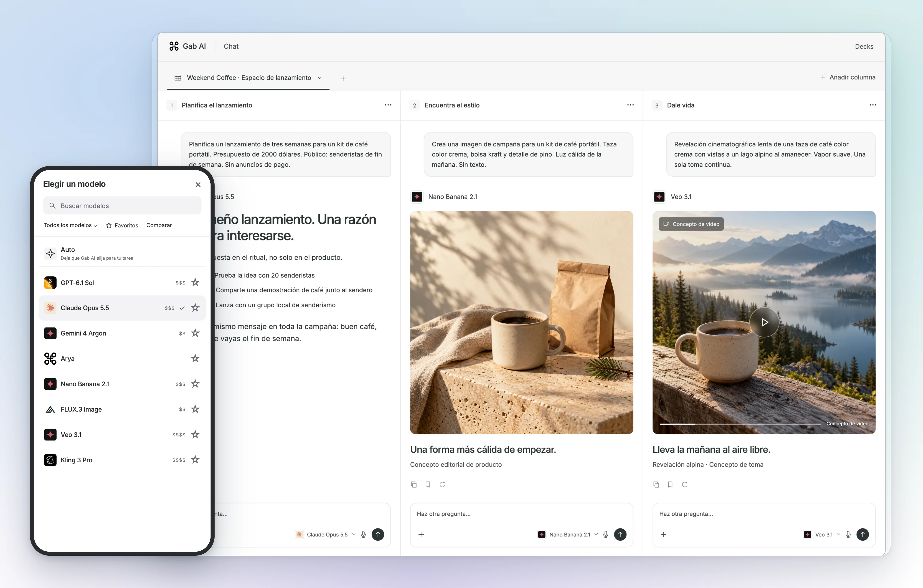This screenshot has width=923, height=588.
Task: Show Favoritos models only
Action: pos(122,225)
